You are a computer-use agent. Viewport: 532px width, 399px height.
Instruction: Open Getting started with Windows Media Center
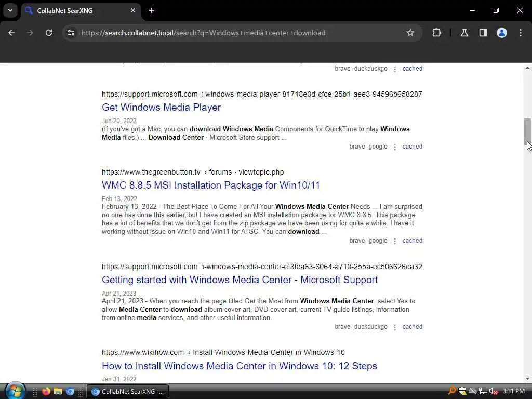tap(240, 280)
